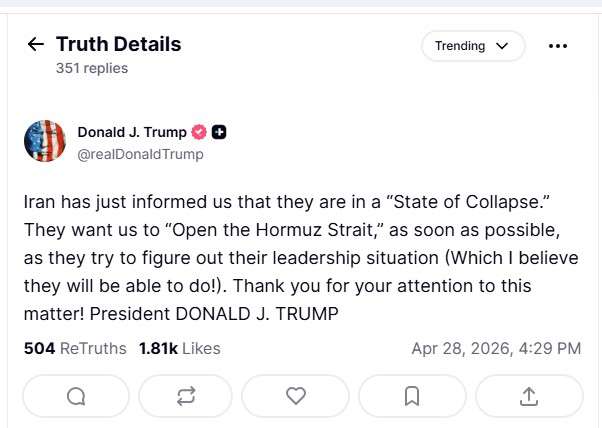Click the Truth Details heading
The width and height of the screenshot is (602, 428).
[x=118, y=44]
